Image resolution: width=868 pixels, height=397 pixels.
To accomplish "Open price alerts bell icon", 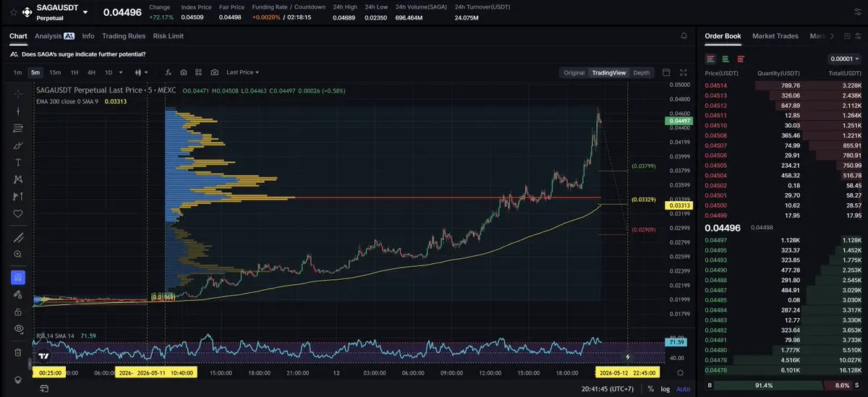I will (x=684, y=35).
